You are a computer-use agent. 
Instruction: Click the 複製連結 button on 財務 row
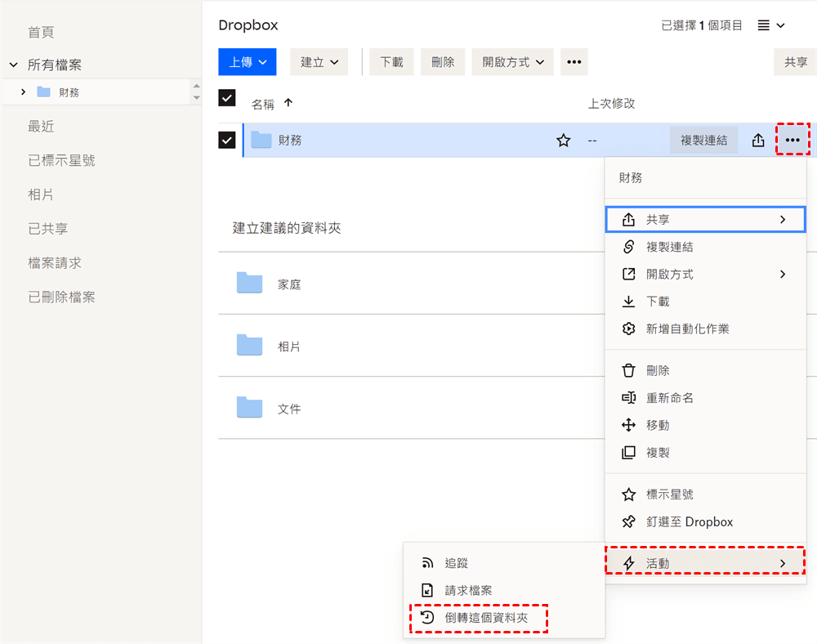pos(704,140)
